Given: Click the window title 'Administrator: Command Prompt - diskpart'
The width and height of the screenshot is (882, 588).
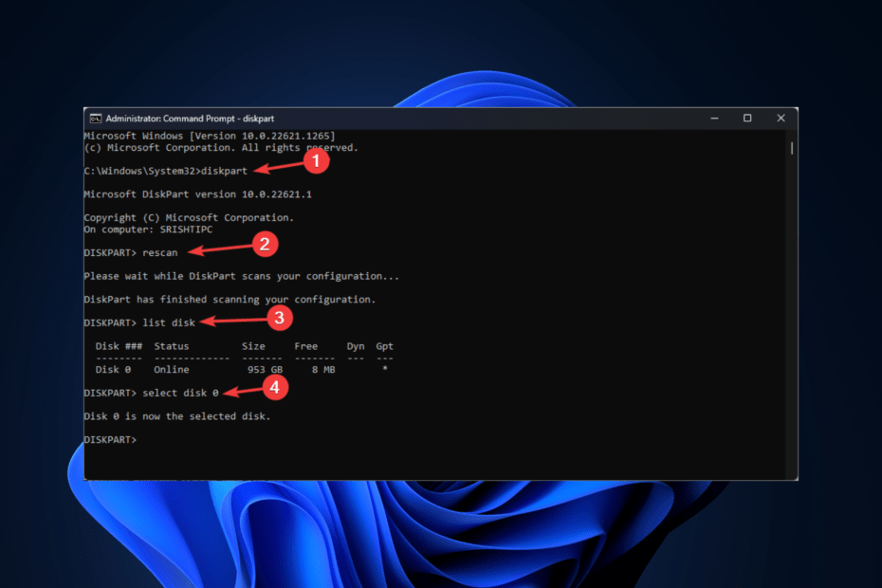Looking at the screenshot, I should click(190, 119).
